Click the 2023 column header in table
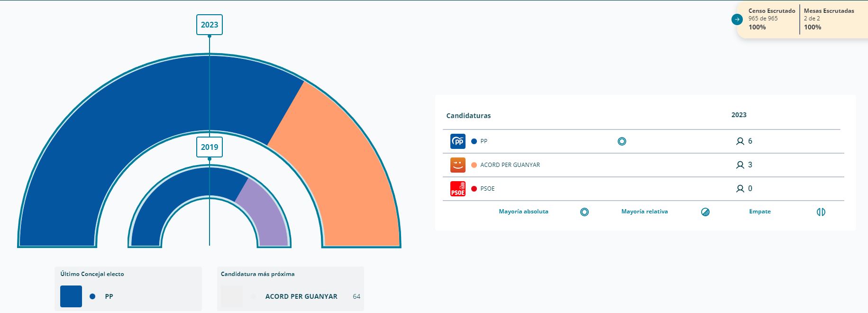The height and width of the screenshot is (313, 868). [x=739, y=115]
